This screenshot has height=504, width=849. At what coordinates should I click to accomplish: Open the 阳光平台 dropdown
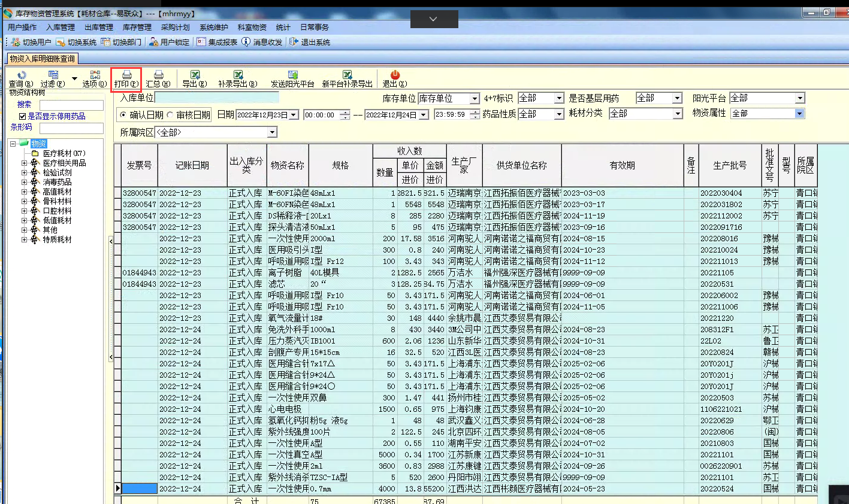pos(800,98)
